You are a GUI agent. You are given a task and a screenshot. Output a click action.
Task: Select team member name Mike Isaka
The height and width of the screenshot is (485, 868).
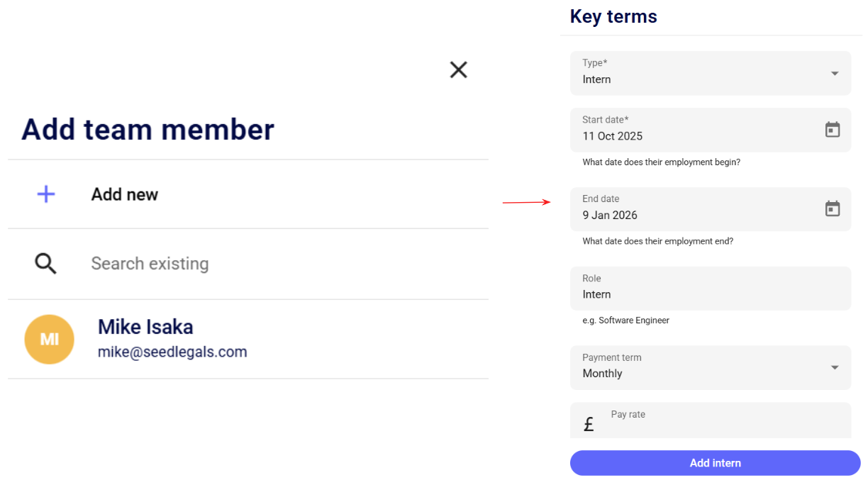point(145,327)
